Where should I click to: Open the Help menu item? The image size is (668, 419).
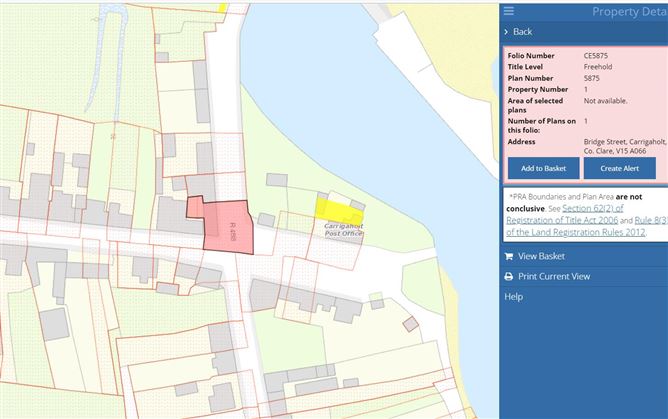513,297
